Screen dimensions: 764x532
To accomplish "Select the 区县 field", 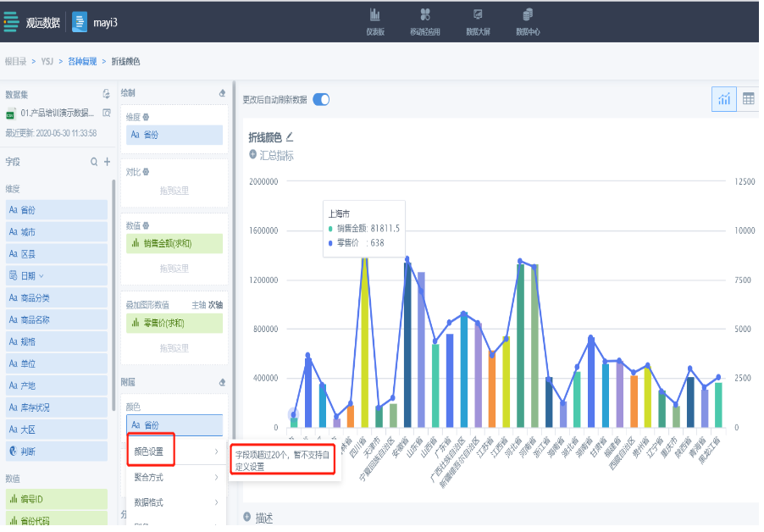I will click(x=57, y=254).
